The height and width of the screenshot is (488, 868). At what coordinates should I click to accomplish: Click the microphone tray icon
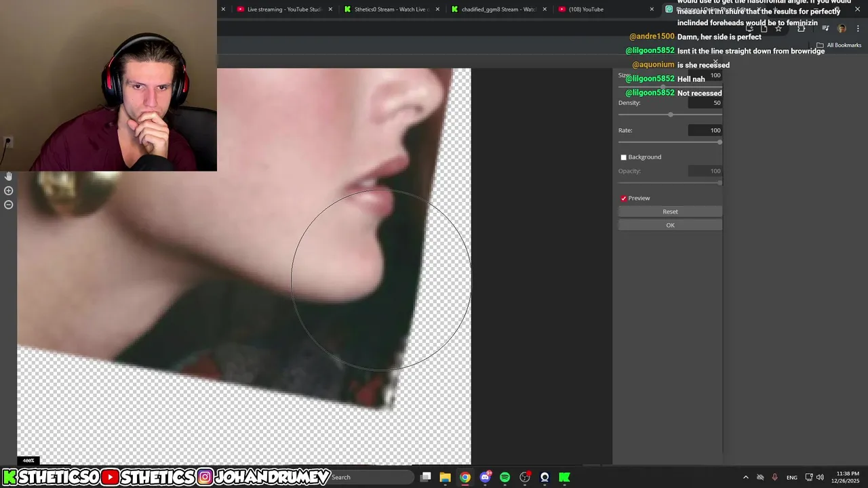(x=774, y=477)
